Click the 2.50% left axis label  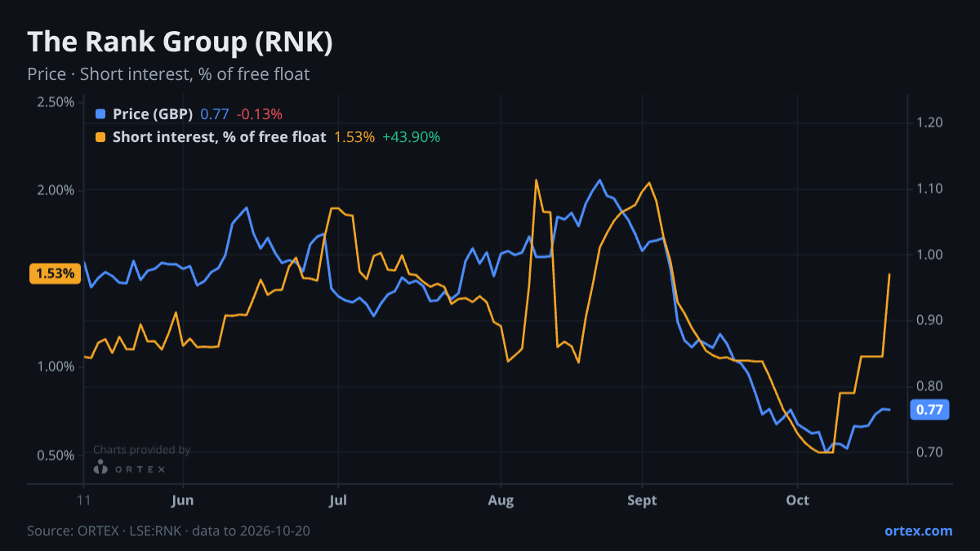[56, 102]
